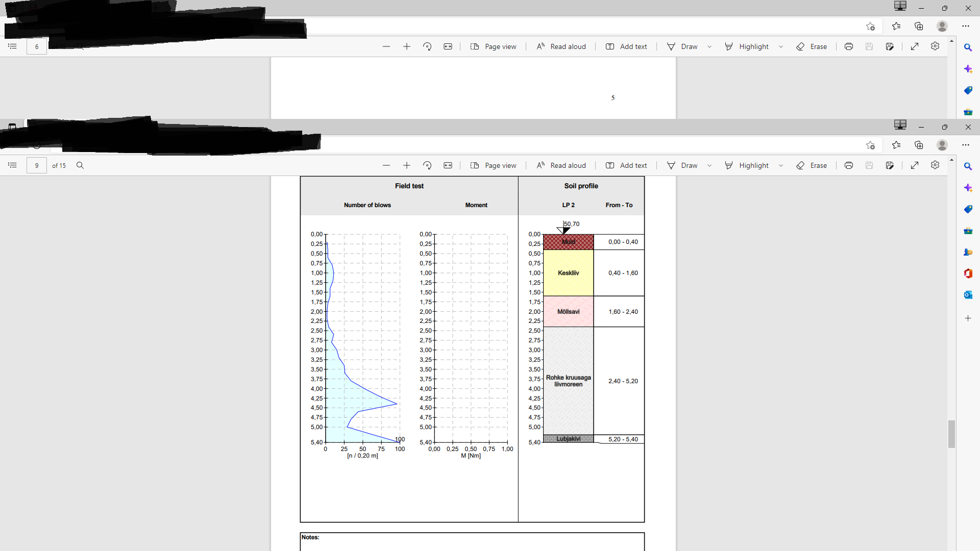Click Read aloud in lower toolbar
The width and height of the screenshot is (980, 551).
coord(561,165)
